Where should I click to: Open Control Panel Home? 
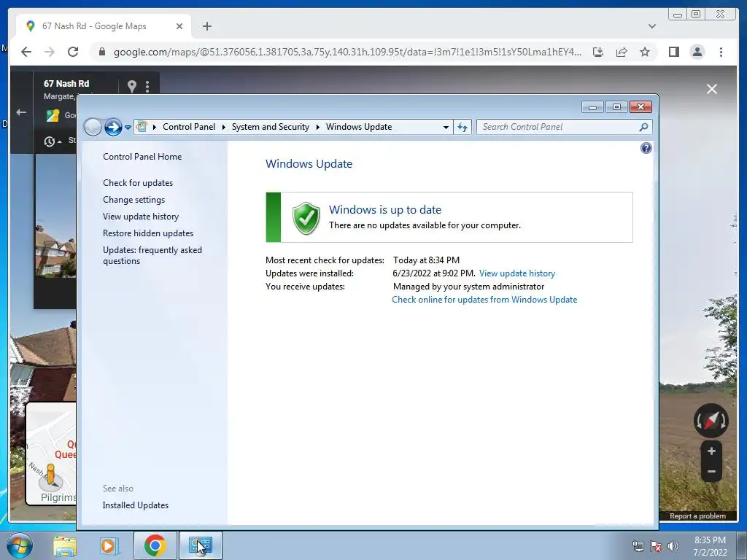click(142, 157)
